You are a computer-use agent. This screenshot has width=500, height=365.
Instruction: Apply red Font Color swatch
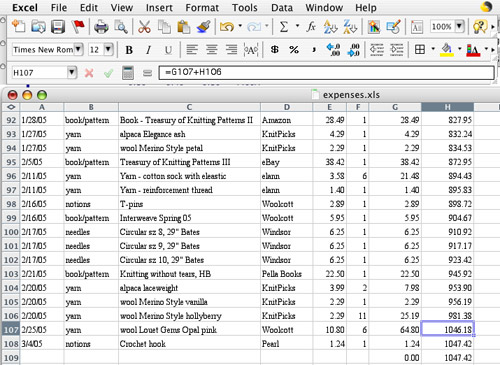click(x=473, y=50)
